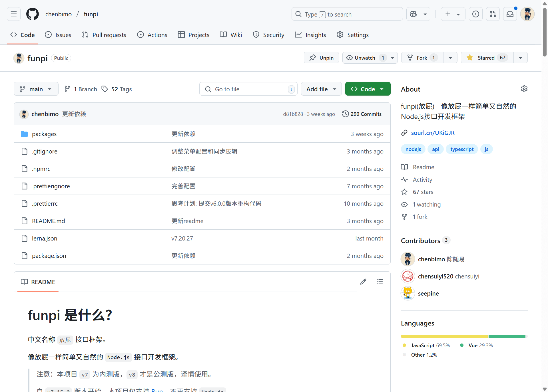Open the notifications inbox icon
The image size is (548, 392).
510,14
